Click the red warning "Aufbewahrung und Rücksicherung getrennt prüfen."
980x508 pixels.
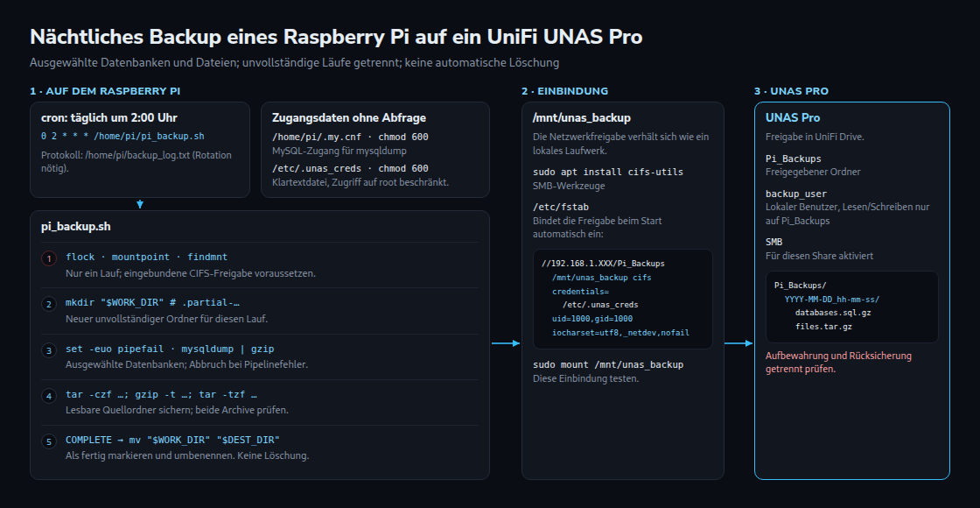point(839,363)
